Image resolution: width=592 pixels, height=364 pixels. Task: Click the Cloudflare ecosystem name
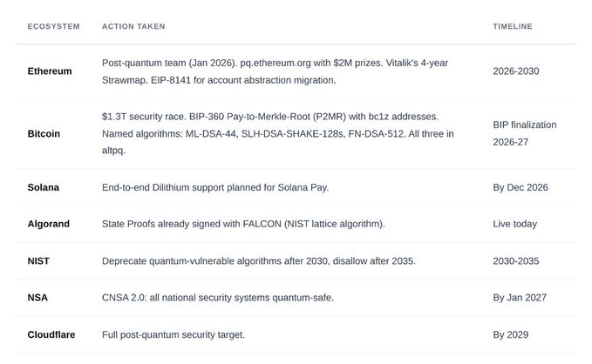pyautogui.click(x=52, y=334)
